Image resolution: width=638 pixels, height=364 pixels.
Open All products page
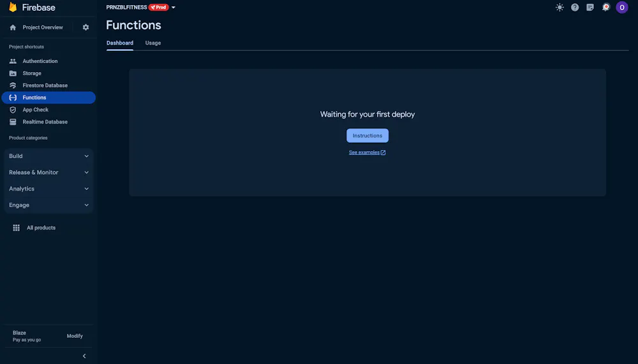(x=41, y=228)
